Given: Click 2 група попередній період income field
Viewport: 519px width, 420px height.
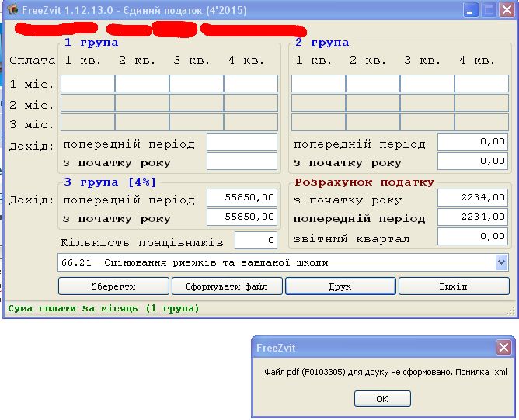Looking at the screenshot, I should point(472,142).
